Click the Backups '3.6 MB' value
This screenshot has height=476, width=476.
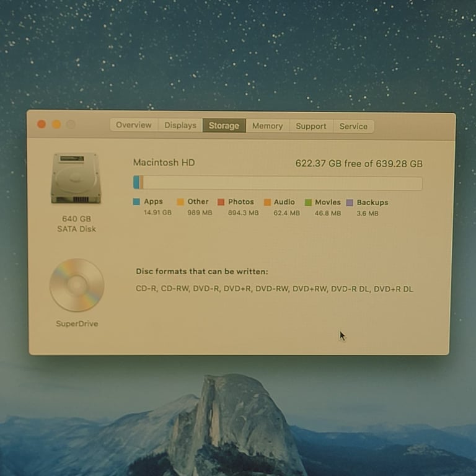pyautogui.click(x=368, y=213)
